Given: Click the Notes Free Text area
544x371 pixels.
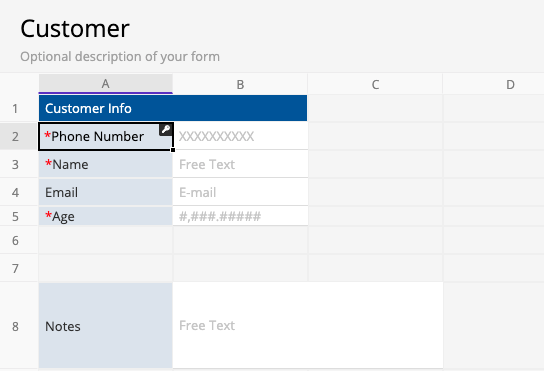Looking at the screenshot, I should (308, 325).
